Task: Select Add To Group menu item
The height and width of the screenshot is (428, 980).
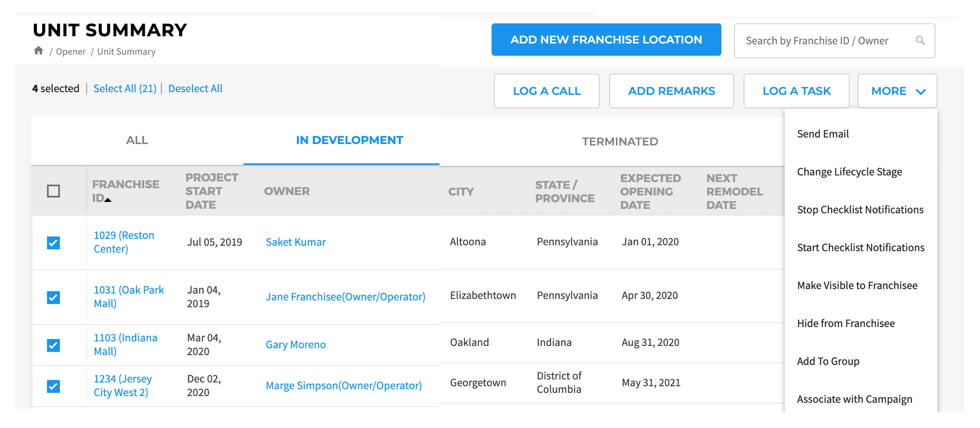Action: pyautogui.click(x=828, y=361)
